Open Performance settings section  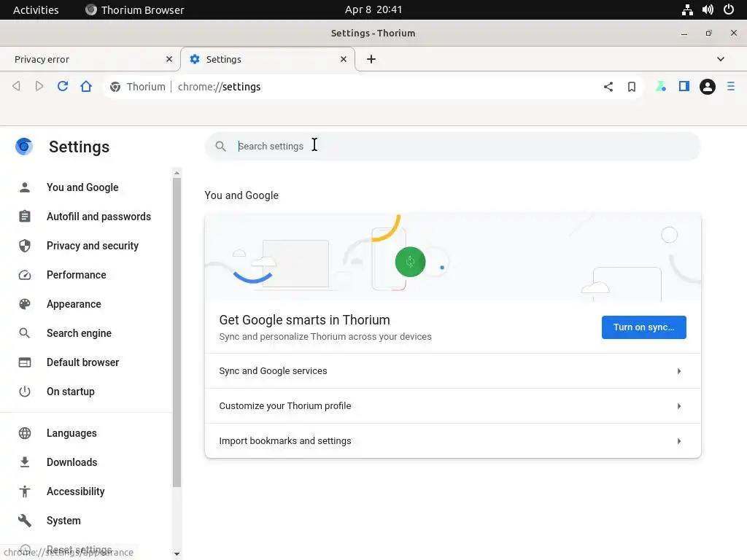[x=76, y=275]
